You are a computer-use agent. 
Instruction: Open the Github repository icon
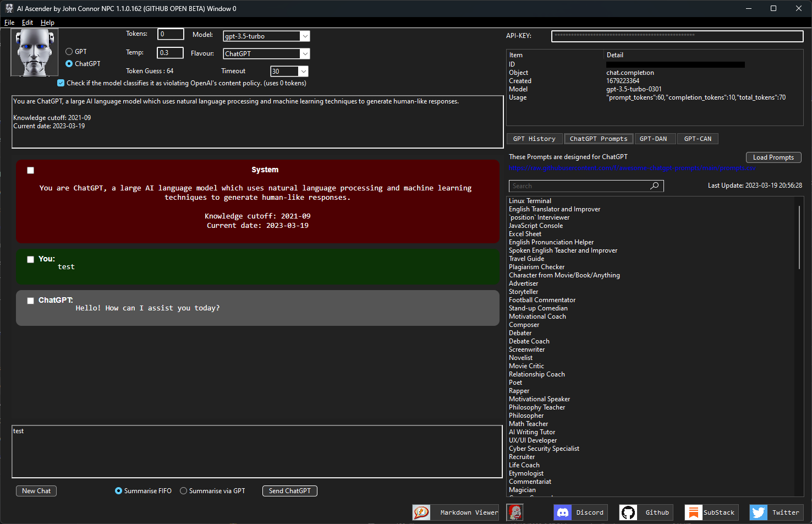point(628,512)
